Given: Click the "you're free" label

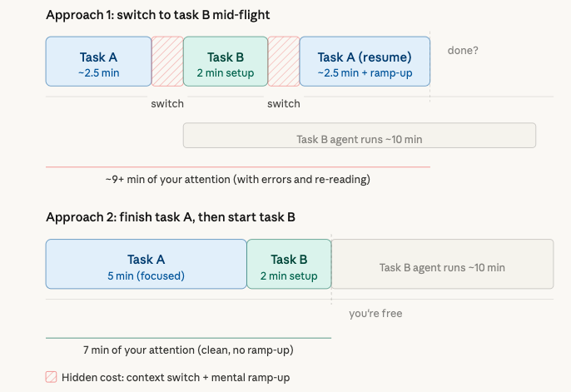Looking at the screenshot, I should coord(375,314).
